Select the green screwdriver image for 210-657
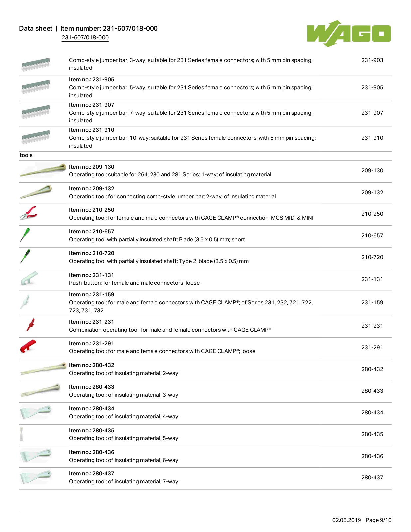This screenshot has height=532, width=411. pos(25,235)
